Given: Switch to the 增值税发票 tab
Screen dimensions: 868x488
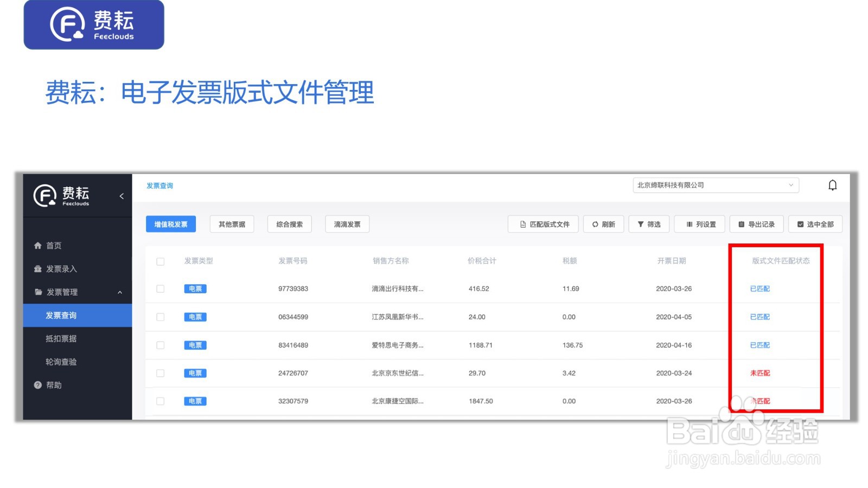Looking at the screenshot, I should tap(171, 224).
